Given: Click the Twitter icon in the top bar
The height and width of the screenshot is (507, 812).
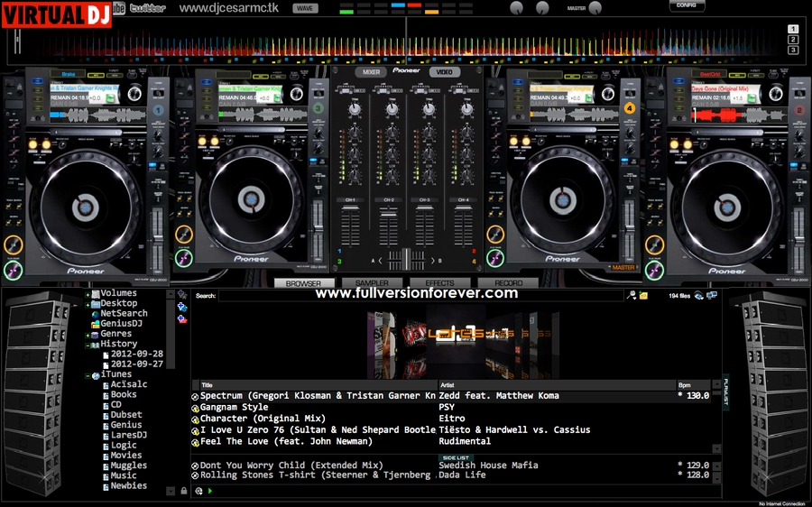Looking at the screenshot, I should pos(147,8).
